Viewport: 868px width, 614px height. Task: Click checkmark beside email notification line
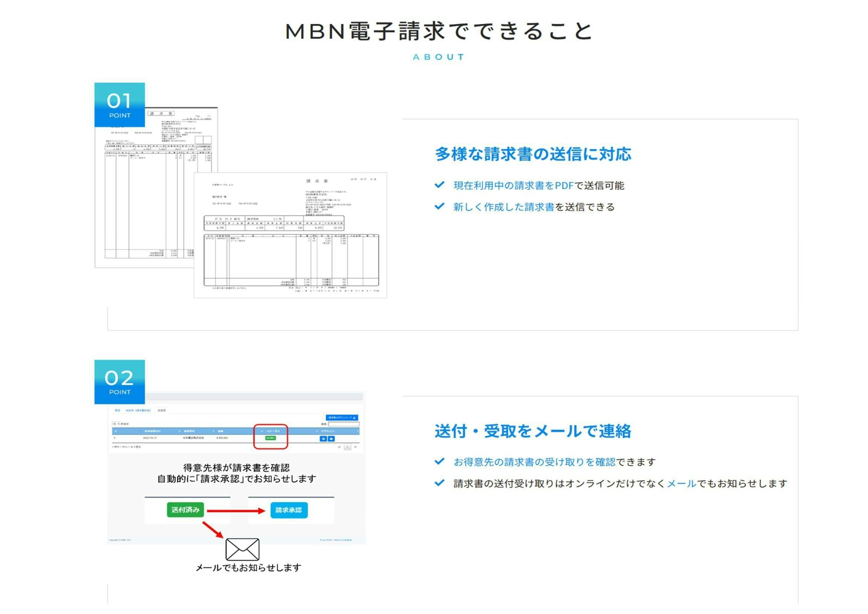439,483
